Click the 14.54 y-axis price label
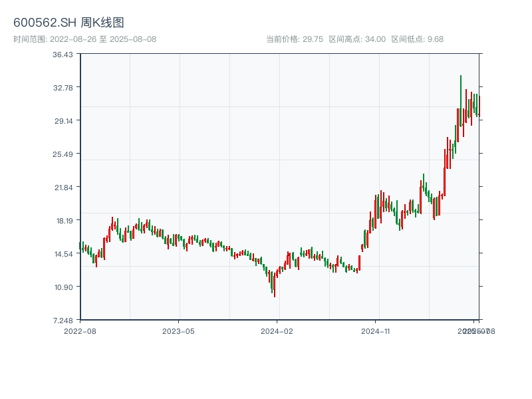The width and height of the screenshot is (532, 399). (63, 253)
